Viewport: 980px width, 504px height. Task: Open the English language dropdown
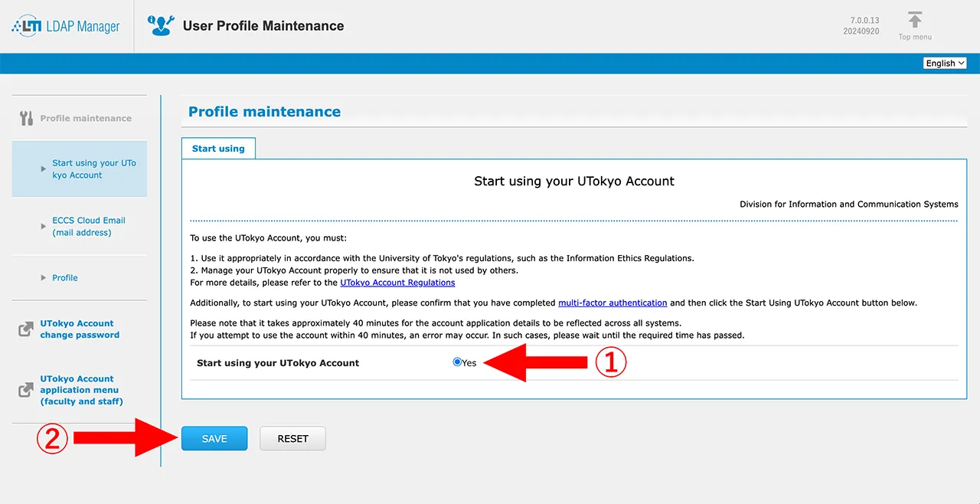[945, 64]
